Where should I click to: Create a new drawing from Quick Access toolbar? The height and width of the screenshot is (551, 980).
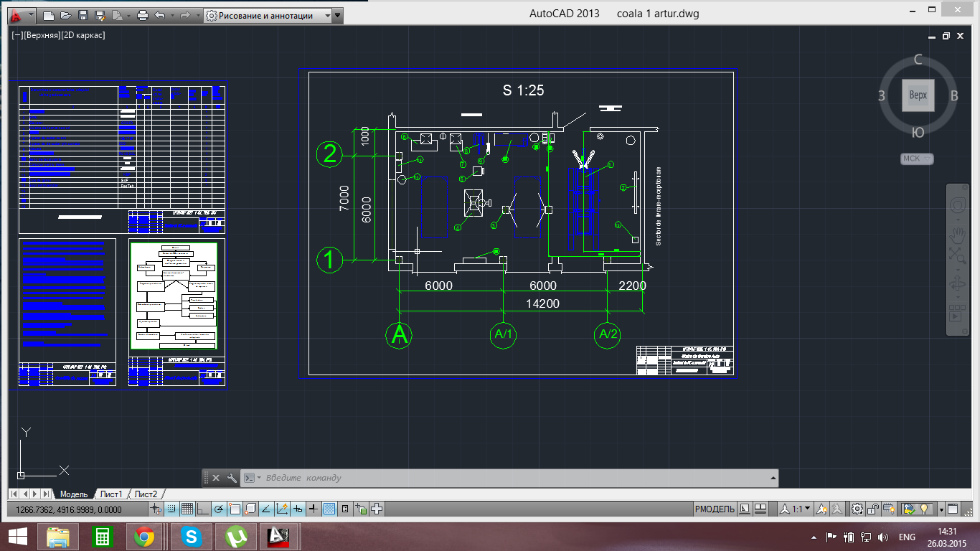[x=48, y=15]
